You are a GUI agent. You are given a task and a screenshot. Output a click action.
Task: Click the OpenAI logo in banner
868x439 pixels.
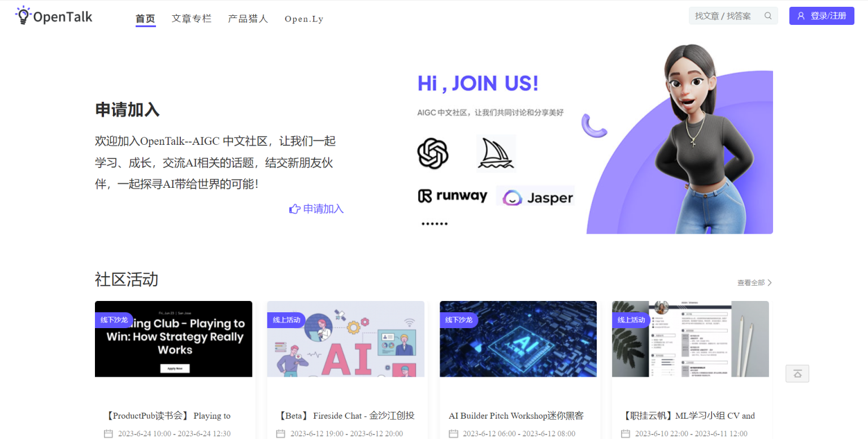[x=433, y=153]
